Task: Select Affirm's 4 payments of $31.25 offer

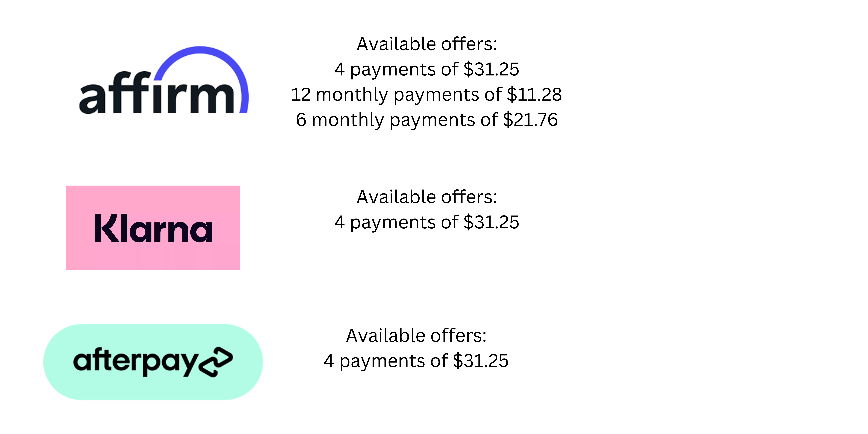Action: coord(427,70)
